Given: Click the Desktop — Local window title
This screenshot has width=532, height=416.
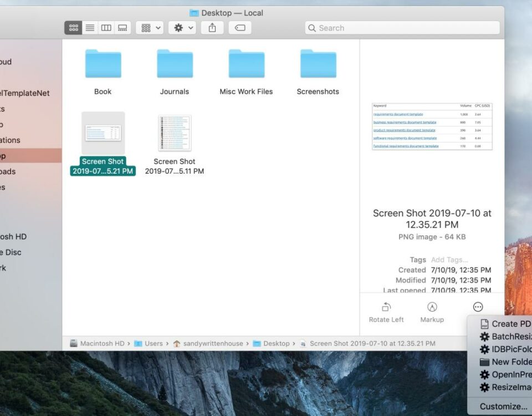Looking at the screenshot, I should click(227, 13).
